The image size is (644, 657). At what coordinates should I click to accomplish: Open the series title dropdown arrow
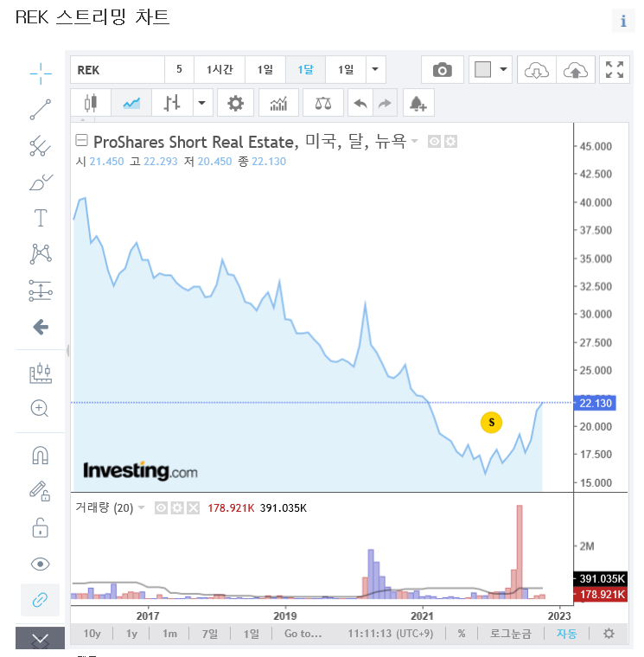[414, 141]
